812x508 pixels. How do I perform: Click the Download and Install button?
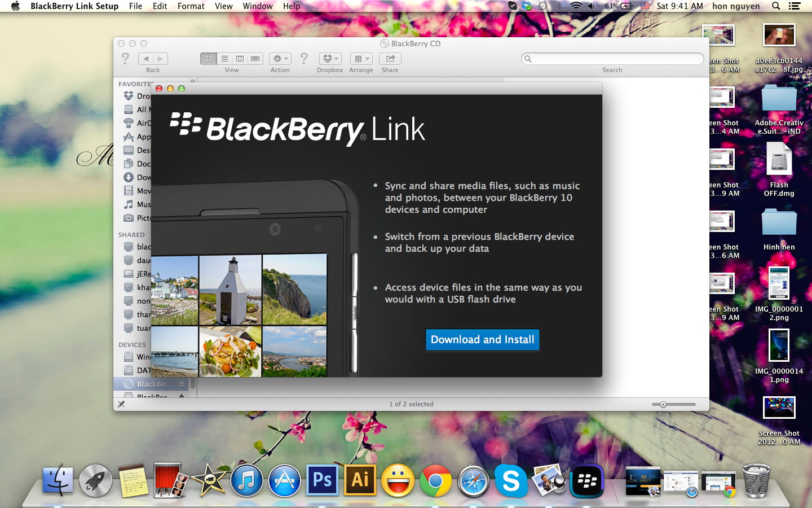(x=482, y=340)
